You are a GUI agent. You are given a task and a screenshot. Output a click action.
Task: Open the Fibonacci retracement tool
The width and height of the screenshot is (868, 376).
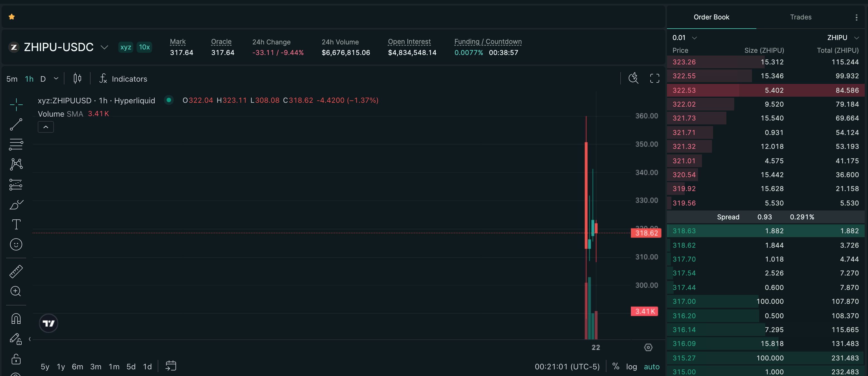tap(16, 144)
